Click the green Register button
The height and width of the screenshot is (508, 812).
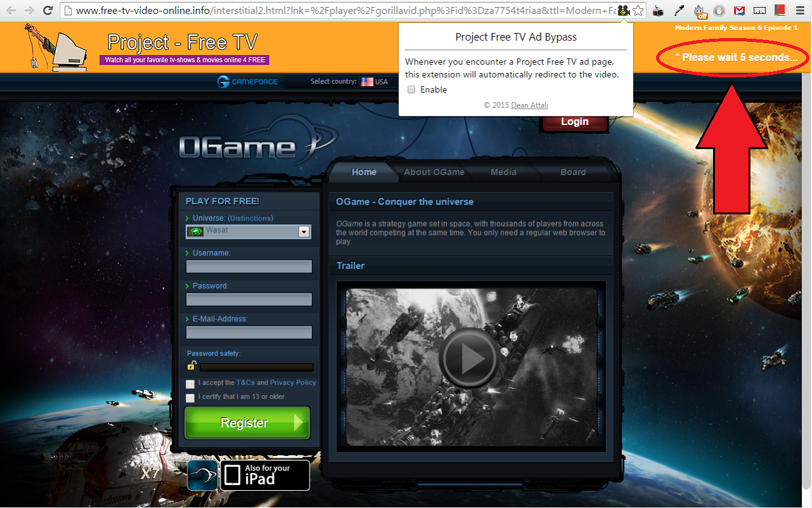[247, 423]
